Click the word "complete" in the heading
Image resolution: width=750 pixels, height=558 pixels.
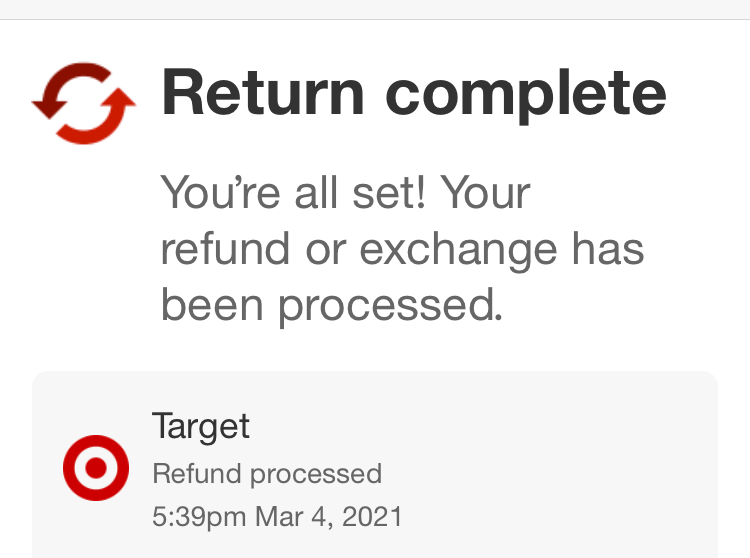[x=526, y=93]
